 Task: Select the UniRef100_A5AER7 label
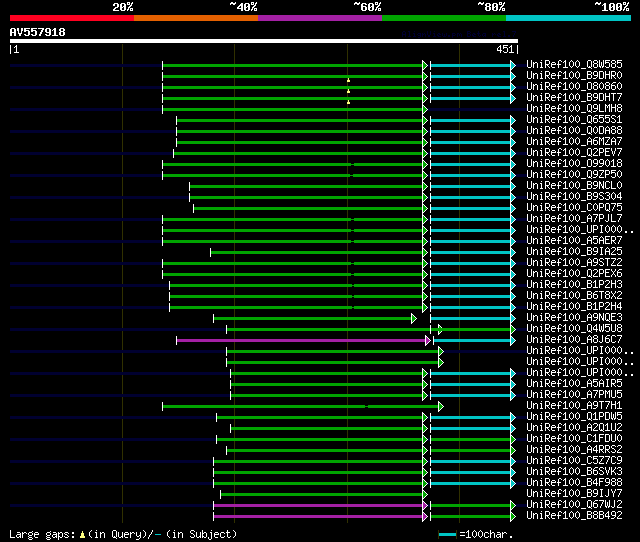(574, 240)
